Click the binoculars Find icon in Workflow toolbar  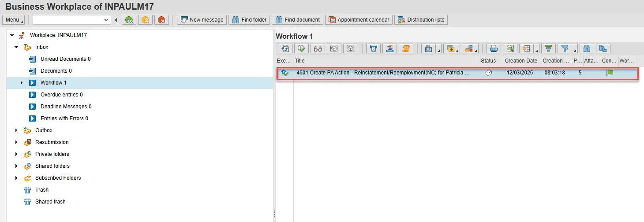[587, 48]
